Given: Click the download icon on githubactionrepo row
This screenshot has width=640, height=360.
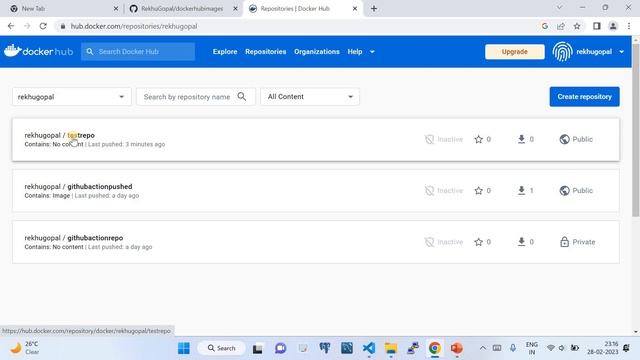Looking at the screenshot, I should pos(521,242).
